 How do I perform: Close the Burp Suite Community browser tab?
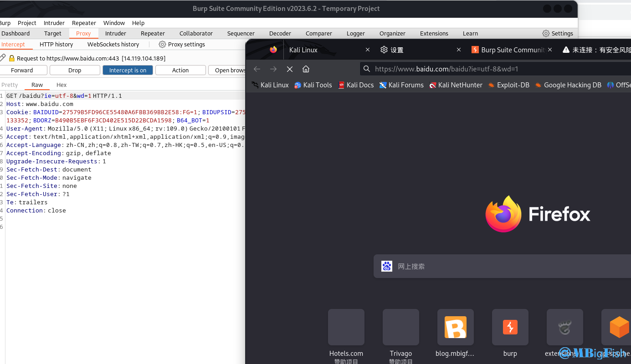pyautogui.click(x=550, y=50)
